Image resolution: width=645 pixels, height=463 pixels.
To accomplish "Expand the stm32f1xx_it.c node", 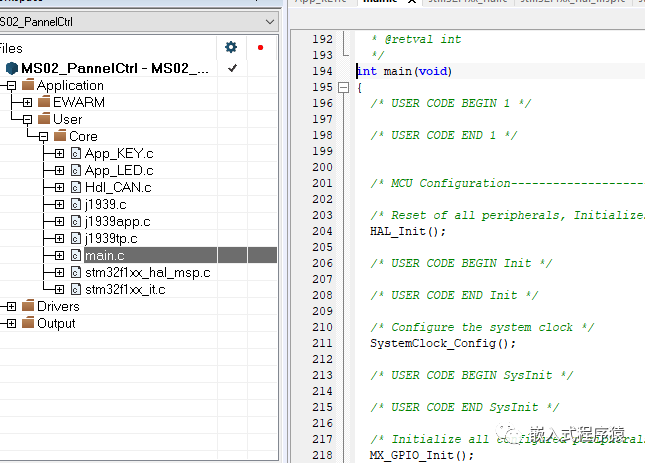I will click(60, 289).
